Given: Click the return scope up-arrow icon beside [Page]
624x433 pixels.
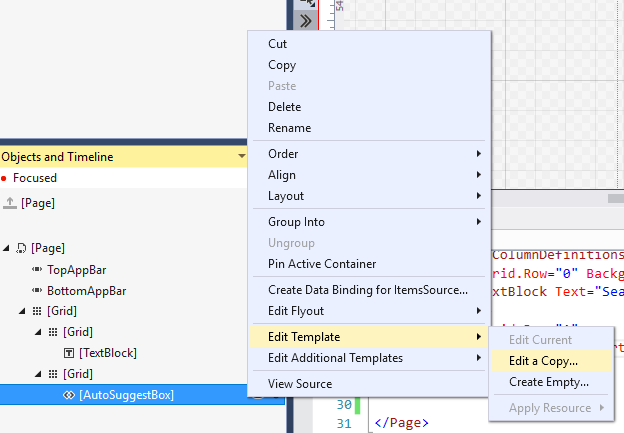Looking at the screenshot, I should click(10, 203).
